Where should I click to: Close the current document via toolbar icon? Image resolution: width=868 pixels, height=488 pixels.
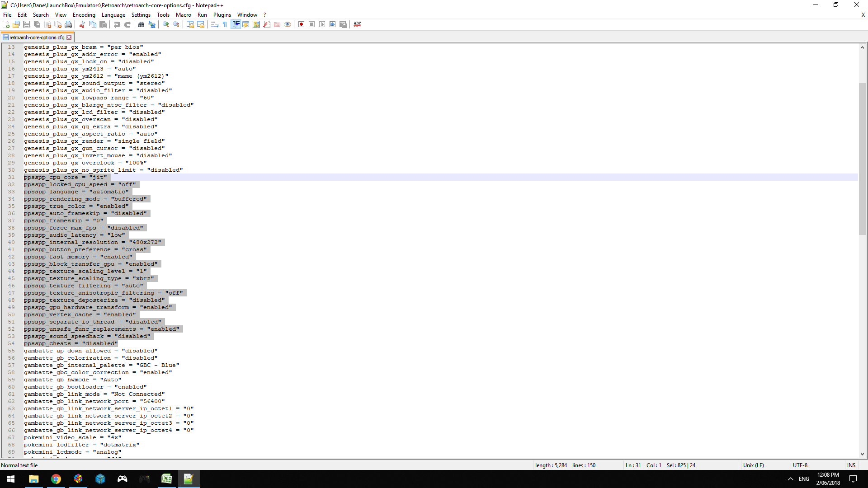pos(47,24)
